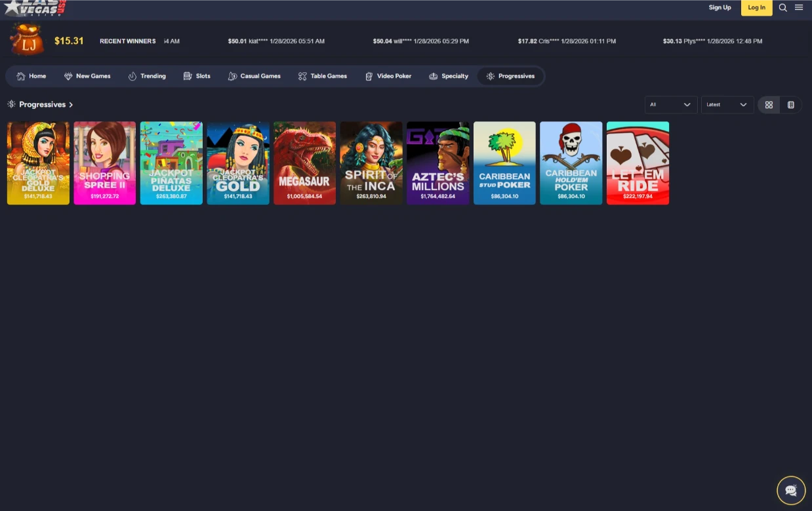Screen dimensions: 812x511
Task: Select the Table Games tab
Action: [x=323, y=76]
